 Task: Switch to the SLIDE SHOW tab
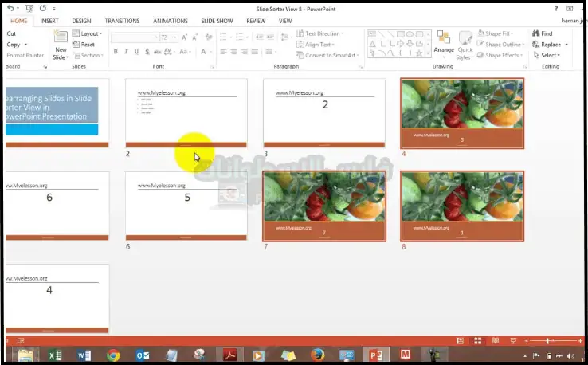[x=215, y=21]
